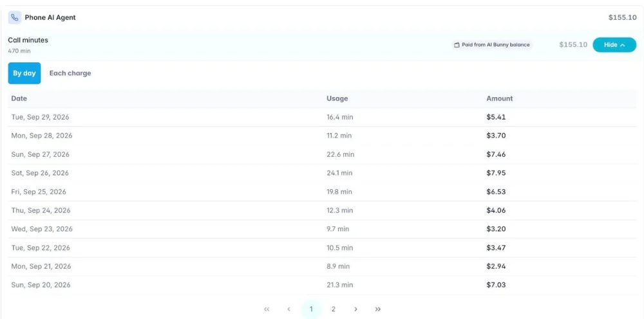Click the Date column header
Viewport: 644px width, 319px height.
tap(19, 98)
